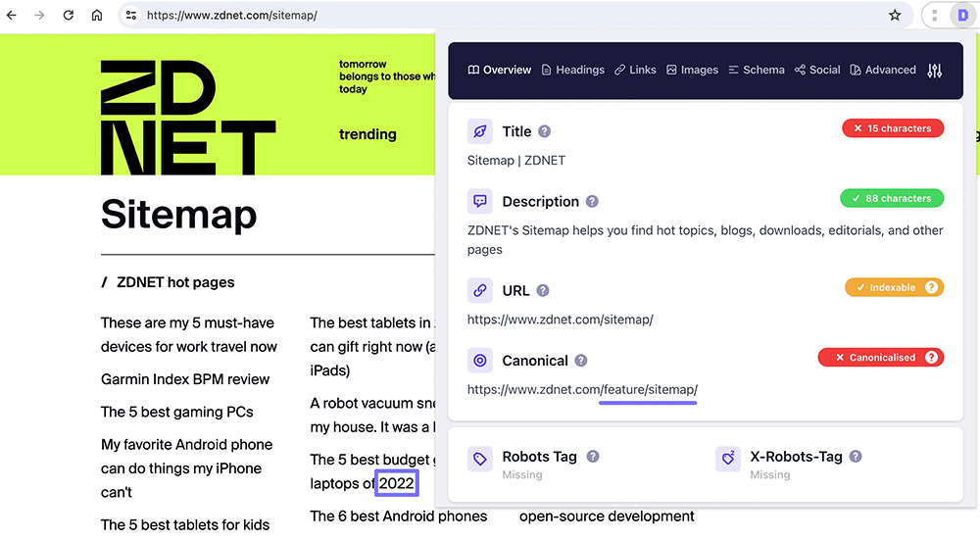The image size is (980, 541).
Task: Switch to the Social tab
Action: pyautogui.click(x=817, y=70)
